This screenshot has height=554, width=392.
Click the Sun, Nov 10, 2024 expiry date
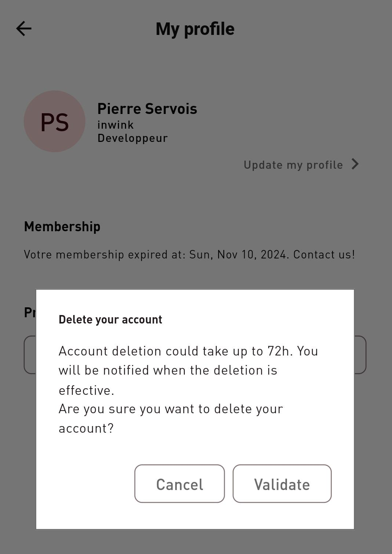pyautogui.click(x=238, y=254)
